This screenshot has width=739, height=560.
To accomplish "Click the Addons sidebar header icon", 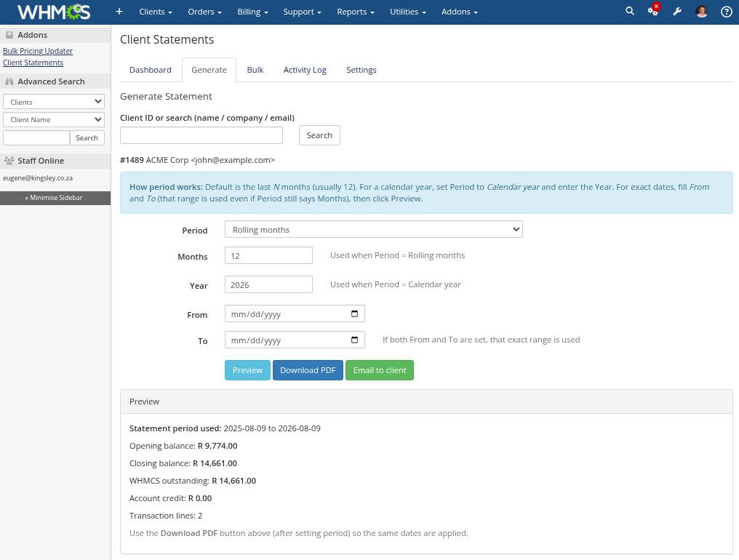I will [x=9, y=34].
